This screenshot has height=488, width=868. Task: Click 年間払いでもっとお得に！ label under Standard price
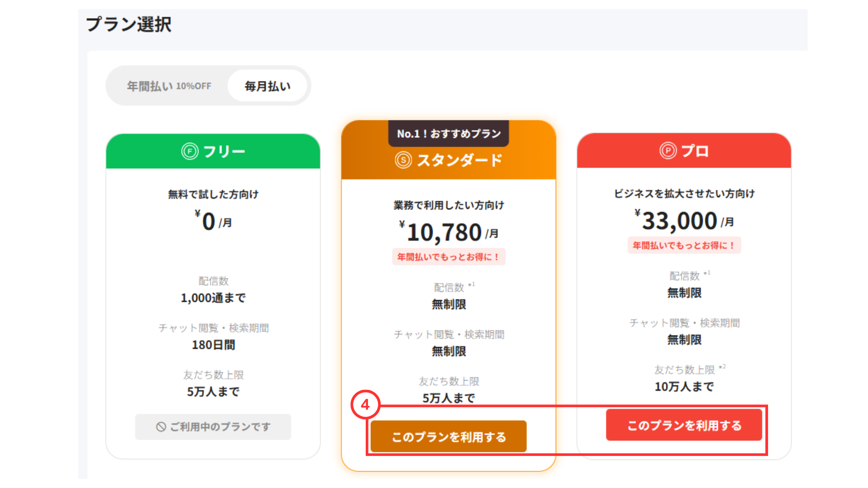click(448, 257)
